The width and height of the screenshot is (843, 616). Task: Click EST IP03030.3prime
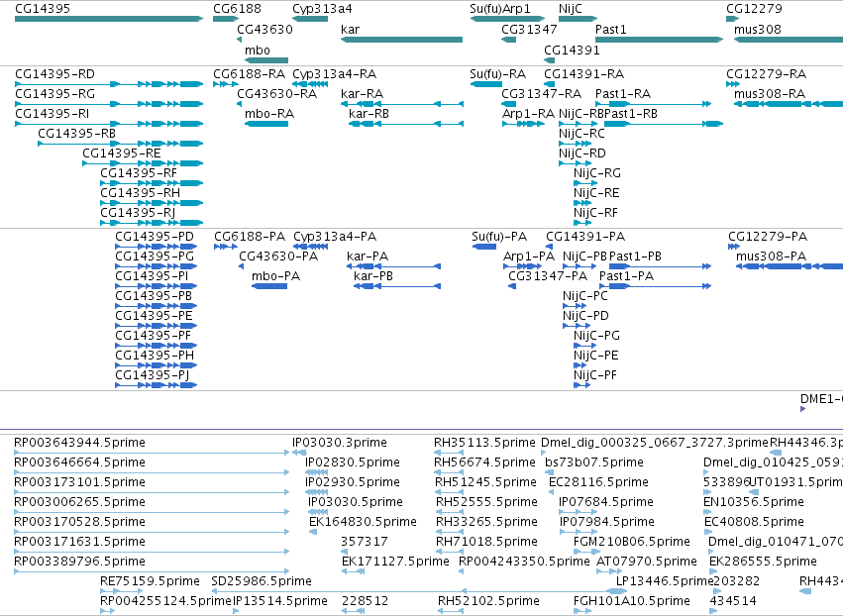[299, 453]
